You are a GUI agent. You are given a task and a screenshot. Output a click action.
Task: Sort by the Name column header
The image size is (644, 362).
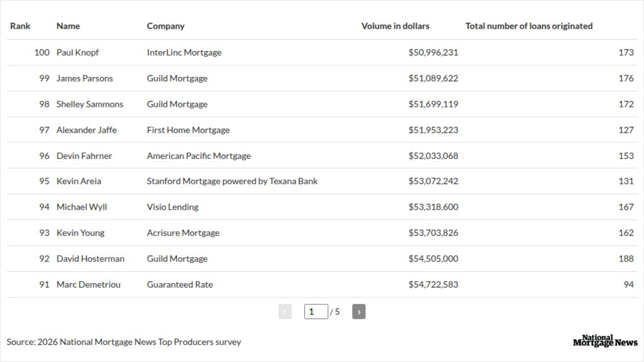click(68, 26)
